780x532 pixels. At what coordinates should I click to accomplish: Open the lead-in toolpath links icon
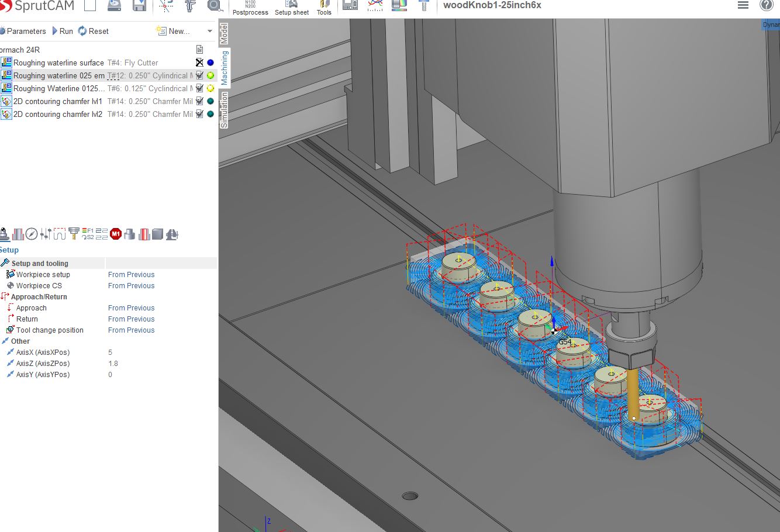[x=59, y=234]
